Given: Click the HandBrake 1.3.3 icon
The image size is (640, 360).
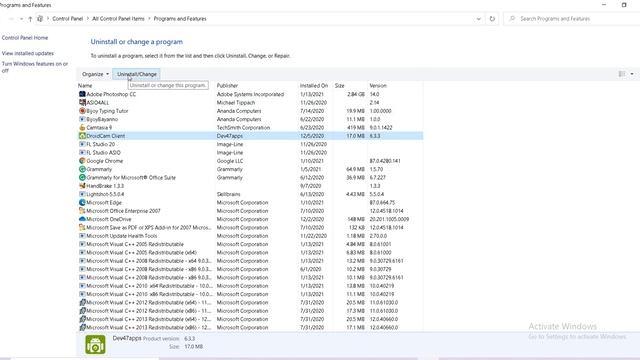Looking at the screenshot, I should click(82, 186).
